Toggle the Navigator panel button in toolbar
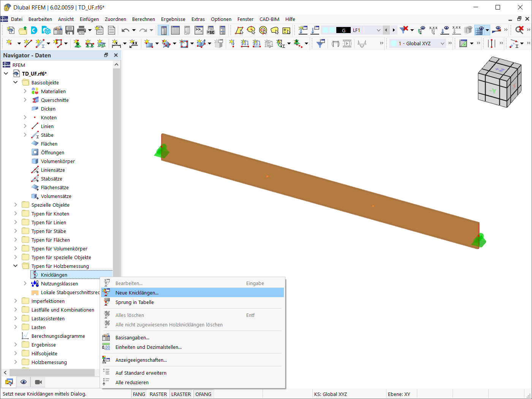The image size is (532, 399). (164, 30)
